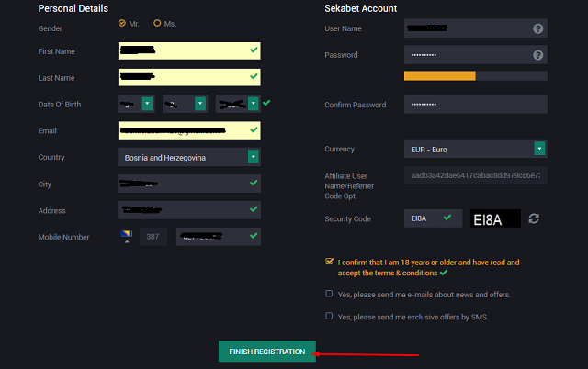Open the birth month dropdown
Viewport: 588px width, 369px height.
tap(185, 104)
